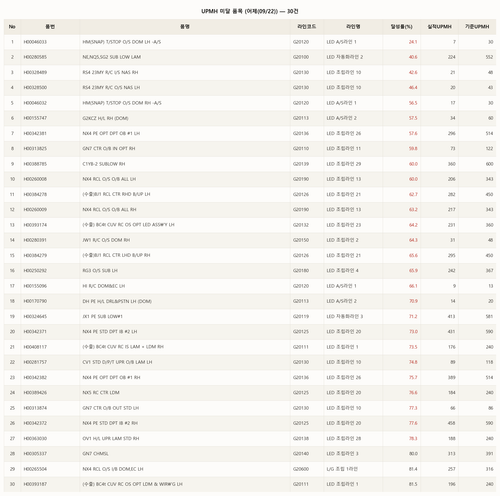Click line code G20110
Screen dimensions: 500x496
[x=301, y=149]
